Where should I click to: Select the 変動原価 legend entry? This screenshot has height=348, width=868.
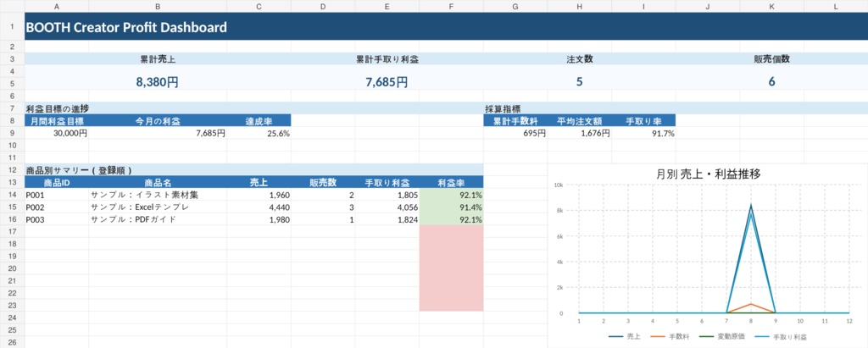722,336
